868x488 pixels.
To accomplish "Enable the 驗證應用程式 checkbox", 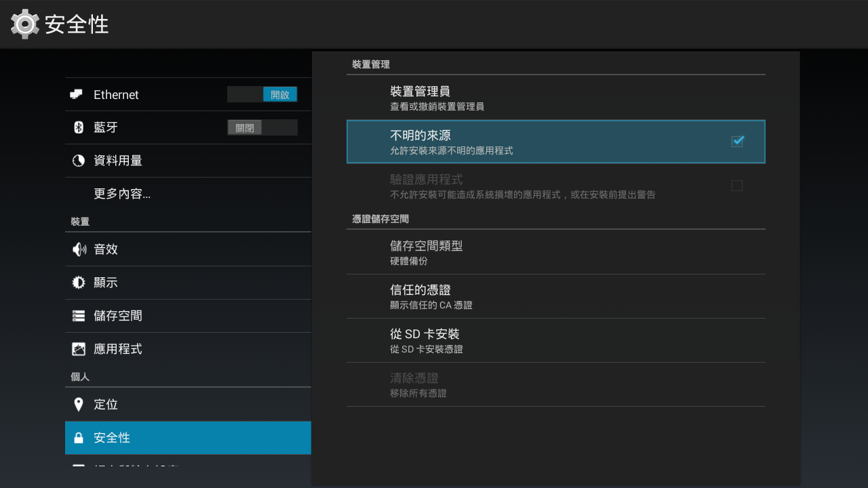I will point(737,185).
